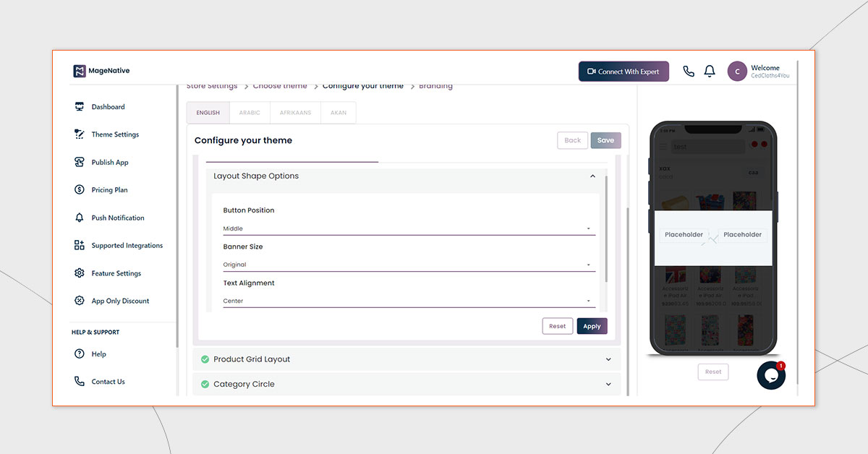Switch to the Akan language tab
This screenshot has width=868, height=454.
pyautogui.click(x=339, y=113)
